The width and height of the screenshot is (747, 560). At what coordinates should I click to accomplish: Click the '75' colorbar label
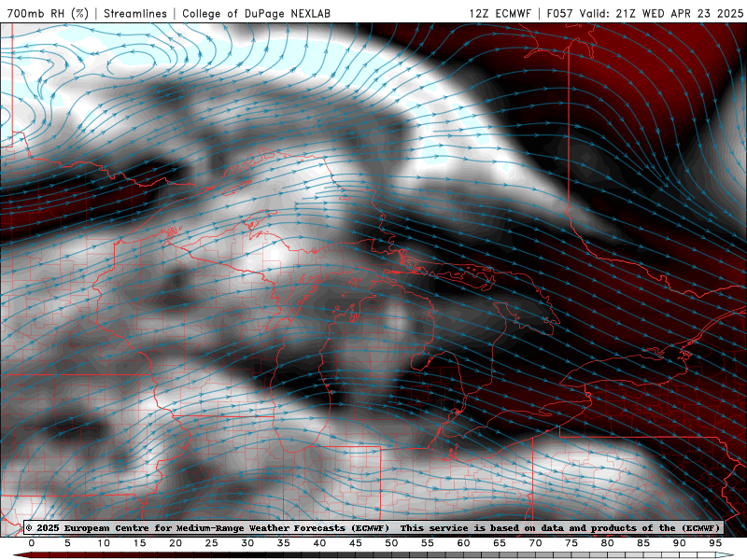[571, 543]
